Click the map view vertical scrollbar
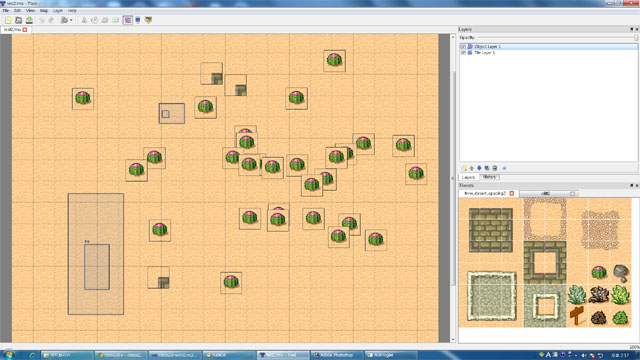The image size is (640, 360). click(453, 179)
